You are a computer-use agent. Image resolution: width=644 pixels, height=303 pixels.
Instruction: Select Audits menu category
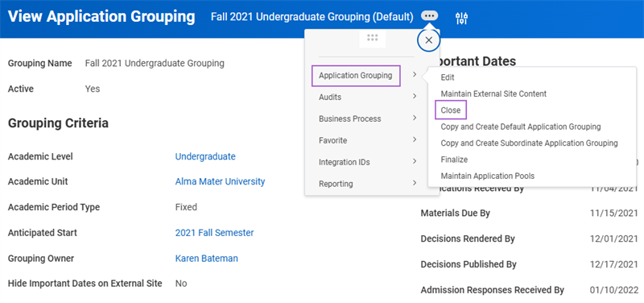(x=330, y=97)
